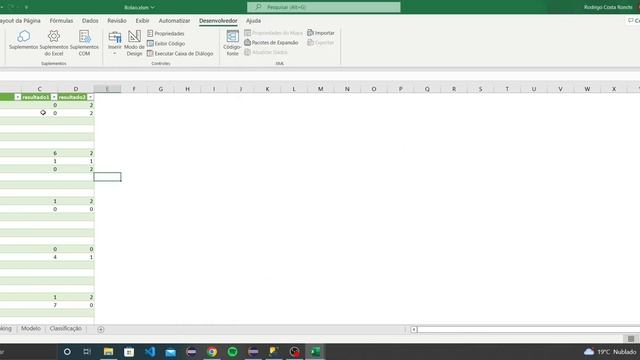
Task: Click the cell containing value 4
Action: (x=40, y=257)
